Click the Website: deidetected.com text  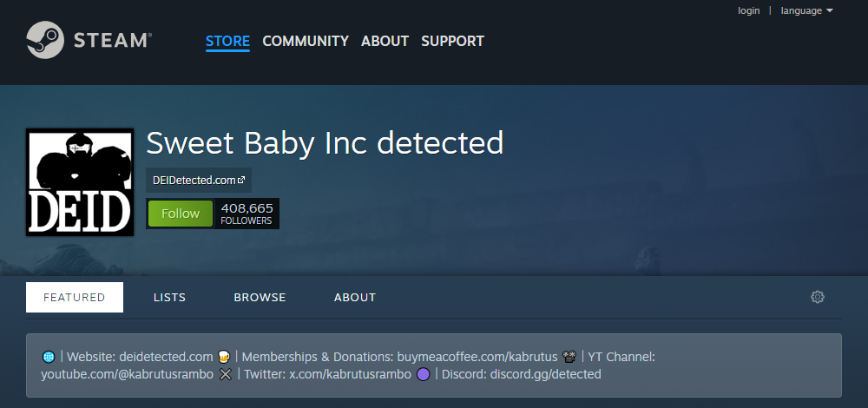pyautogui.click(x=140, y=357)
